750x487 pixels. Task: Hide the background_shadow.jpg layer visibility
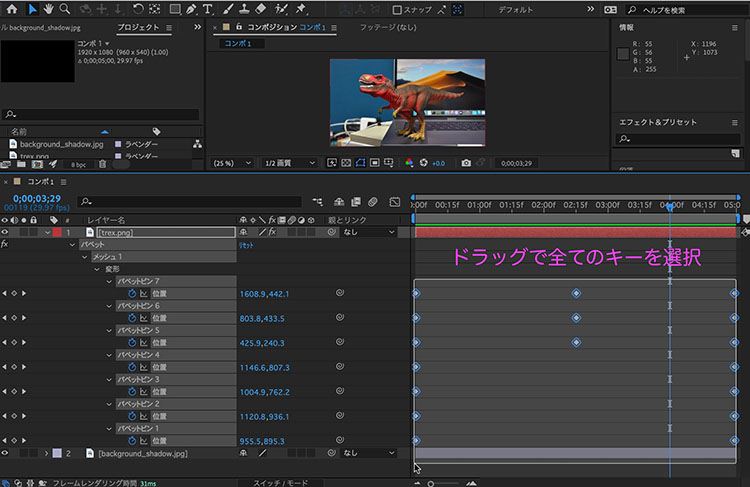5,453
